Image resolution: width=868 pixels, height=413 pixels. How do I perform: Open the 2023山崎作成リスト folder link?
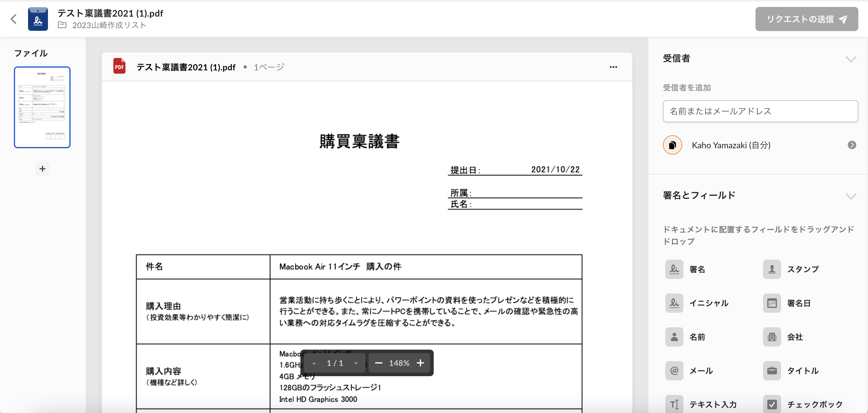click(109, 25)
